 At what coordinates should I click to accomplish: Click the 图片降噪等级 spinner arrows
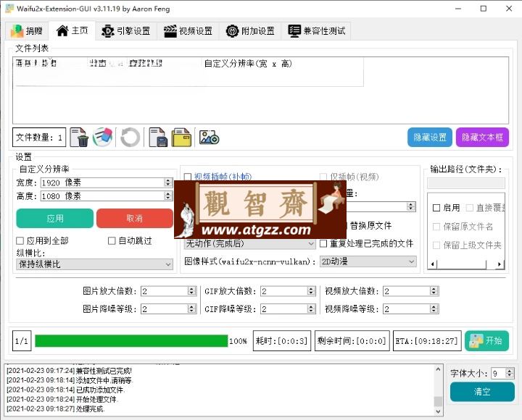(191, 309)
